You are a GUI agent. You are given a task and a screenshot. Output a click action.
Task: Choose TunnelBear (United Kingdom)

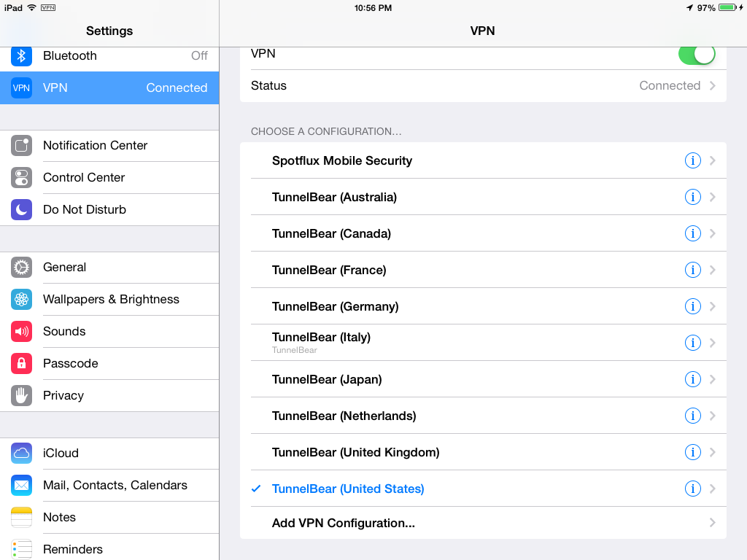(483, 452)
